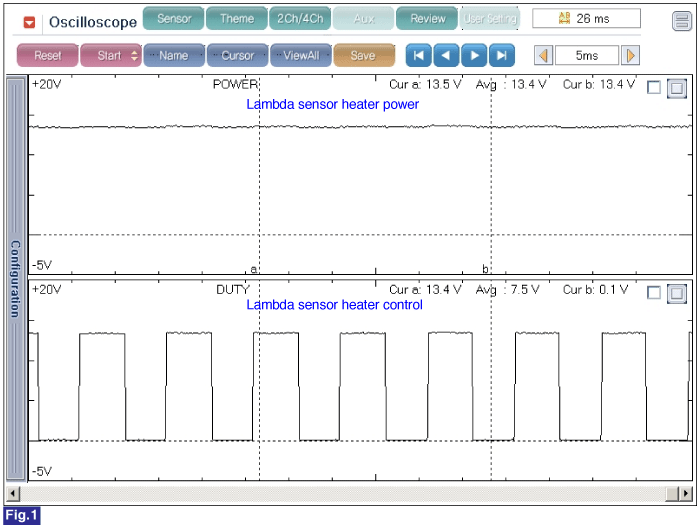
Task: Click the POWER 'Cur b: 13.4 V' readout
Action: tap(599, 84)
